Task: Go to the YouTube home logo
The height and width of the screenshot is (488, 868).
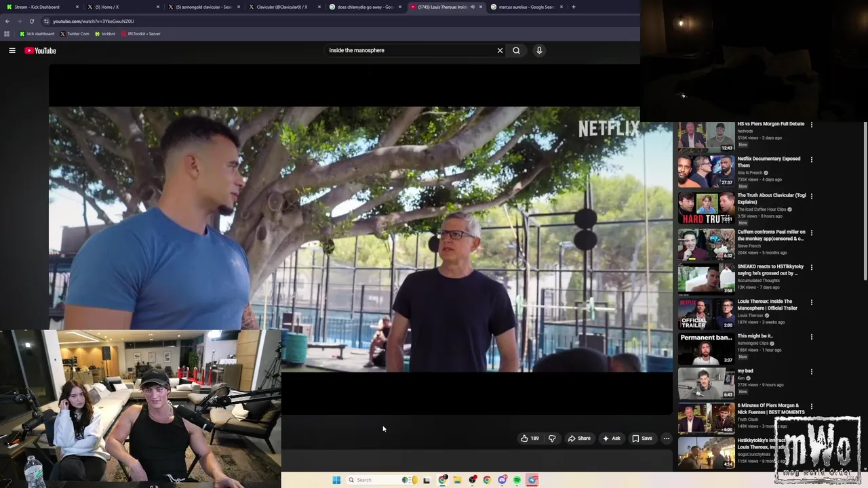Action: pos(40,50)
